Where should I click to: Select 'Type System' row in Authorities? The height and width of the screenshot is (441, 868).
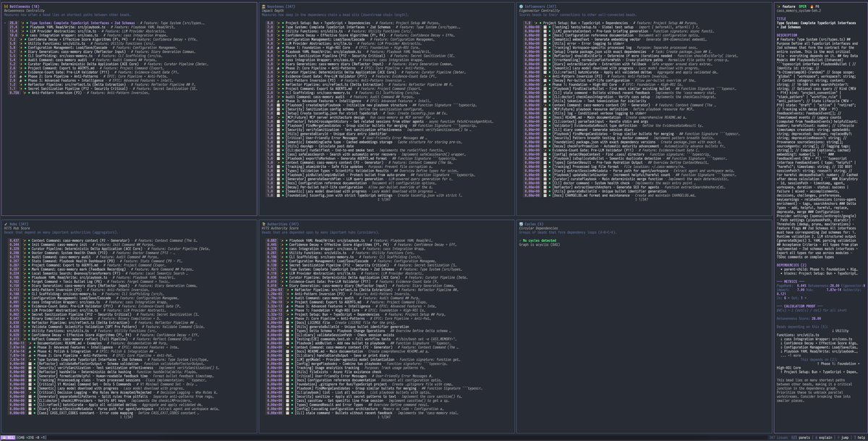coord(365,269)
